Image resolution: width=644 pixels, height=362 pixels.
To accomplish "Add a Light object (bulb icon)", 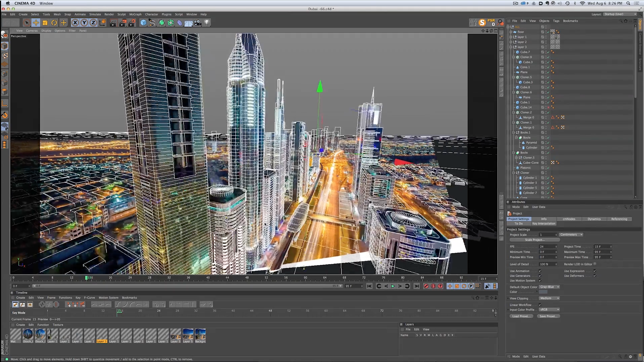I will 207,23.
